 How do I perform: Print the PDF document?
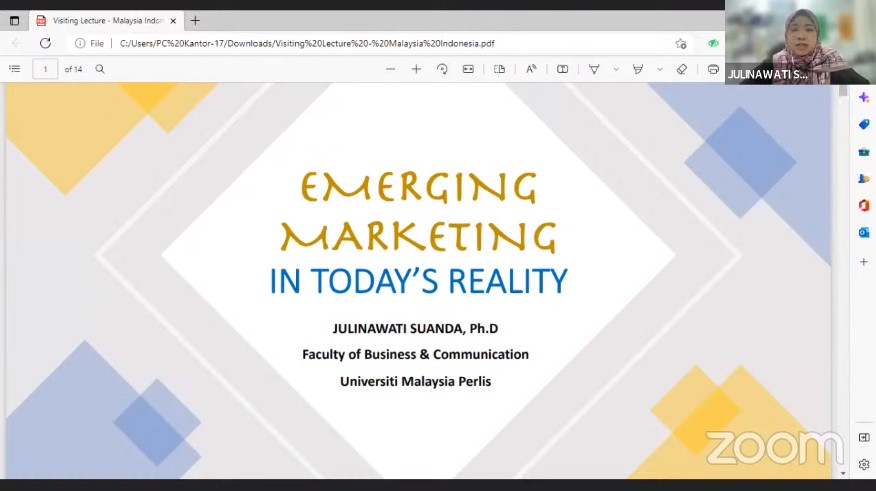click(x=713, y=69)
